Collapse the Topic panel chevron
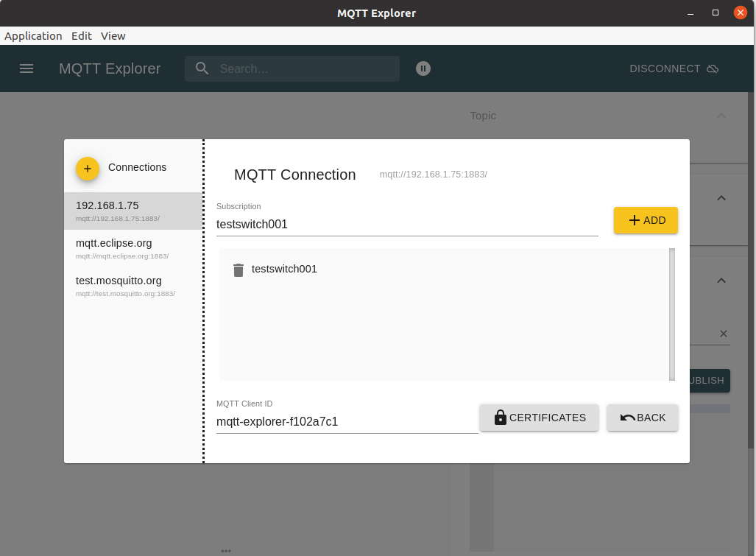 pyautogui.click(x=721, y=116)
